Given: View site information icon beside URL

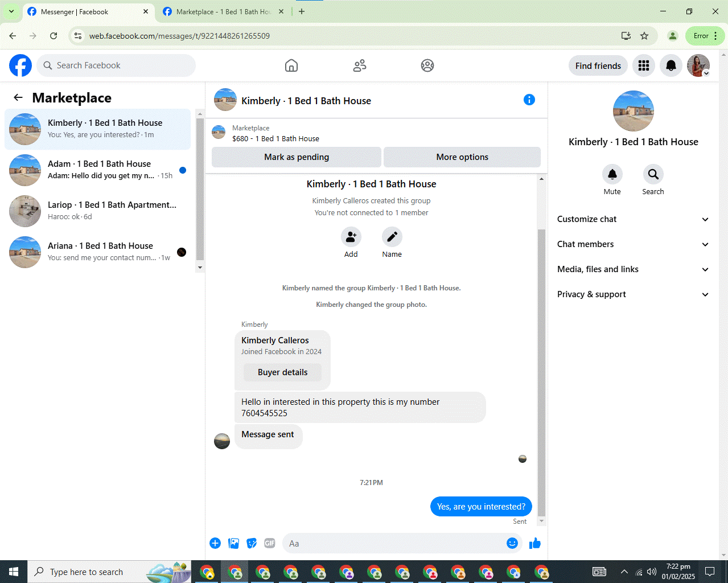Looking at the screenshot, I should (79, 36).
